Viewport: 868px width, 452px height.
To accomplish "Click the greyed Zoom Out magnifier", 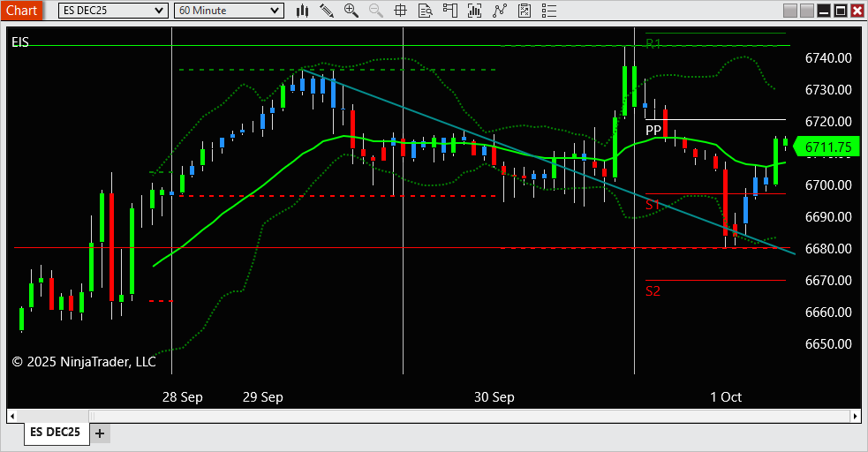I will [376, 11].
